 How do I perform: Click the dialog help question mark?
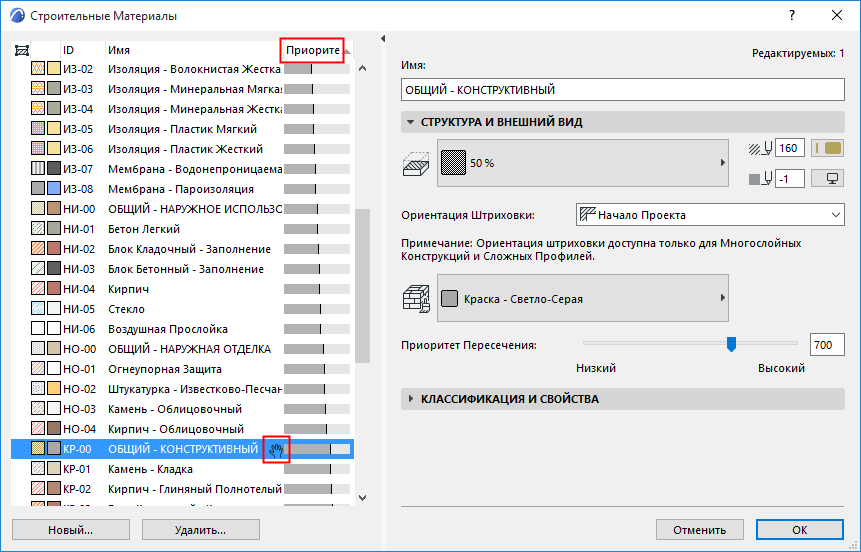[791, 15]
